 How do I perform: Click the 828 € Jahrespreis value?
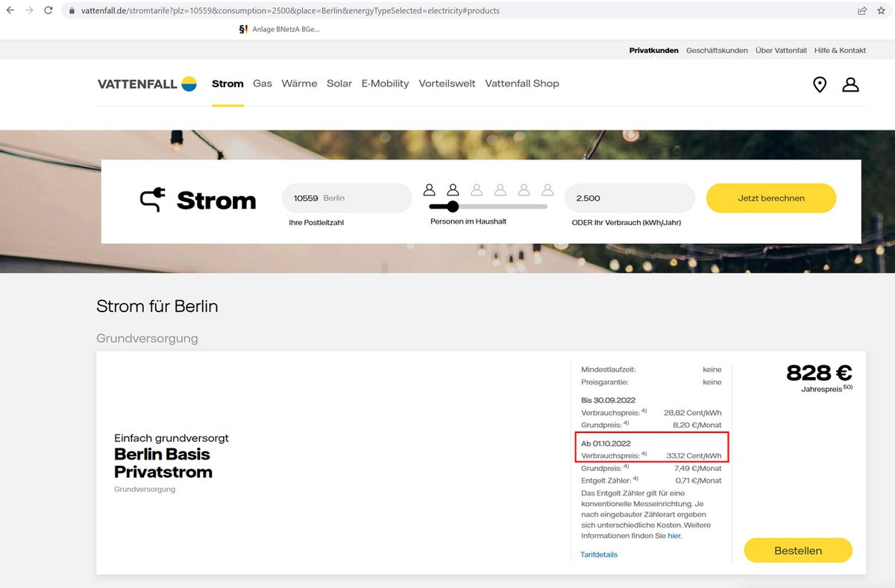tap(819, 373)
